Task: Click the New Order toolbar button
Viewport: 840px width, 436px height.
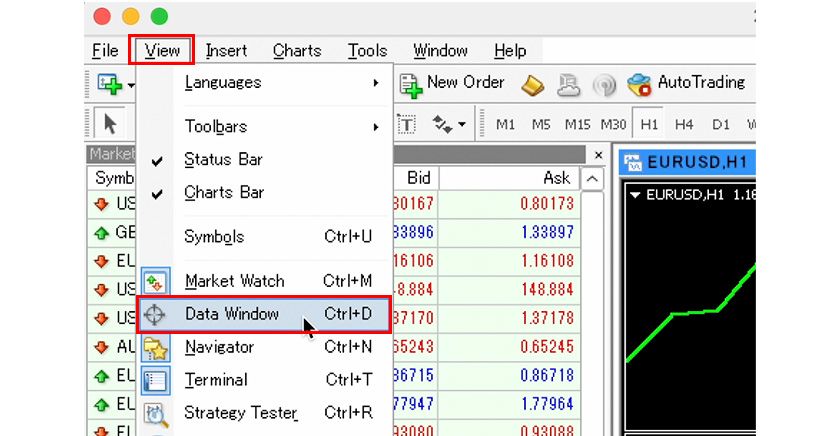Action: [453, 83]
